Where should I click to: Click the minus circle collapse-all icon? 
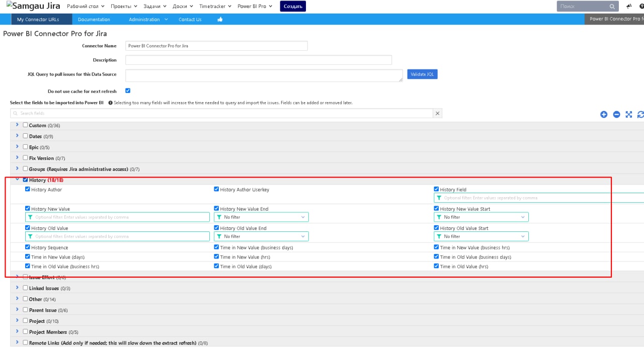pyautogui.click(x=616, y=114)
